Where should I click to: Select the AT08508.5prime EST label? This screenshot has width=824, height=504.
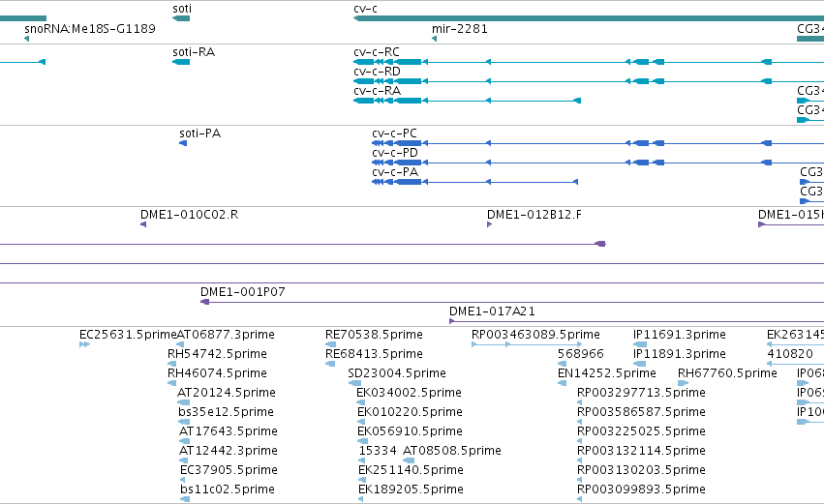(x=452, y=451)
